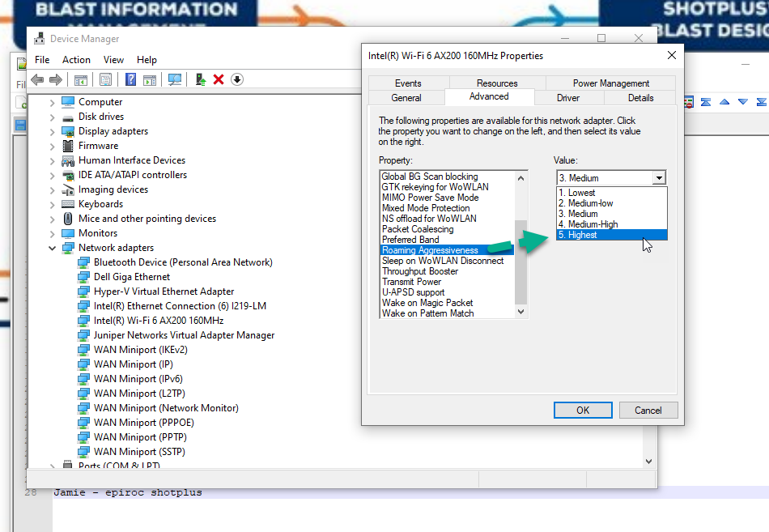Click the Update driver software icon
This screenshot has width=769, height=532.
[x=200, y=79]
